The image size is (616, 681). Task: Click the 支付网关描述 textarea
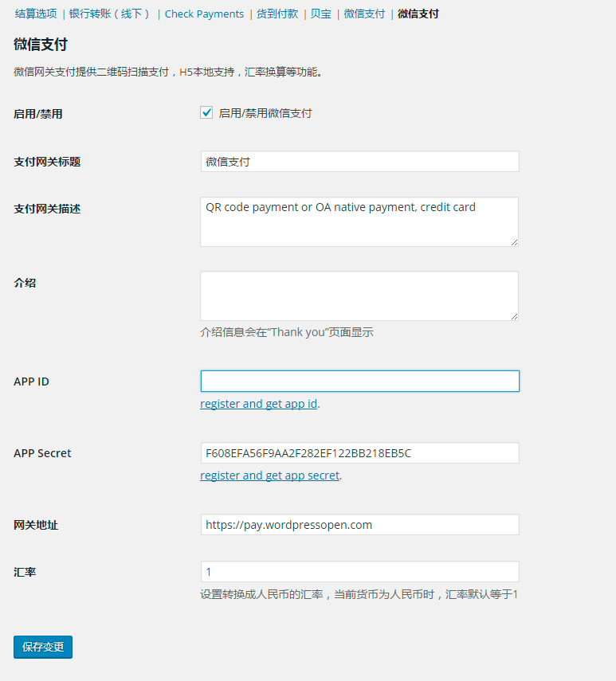point(359,222)
